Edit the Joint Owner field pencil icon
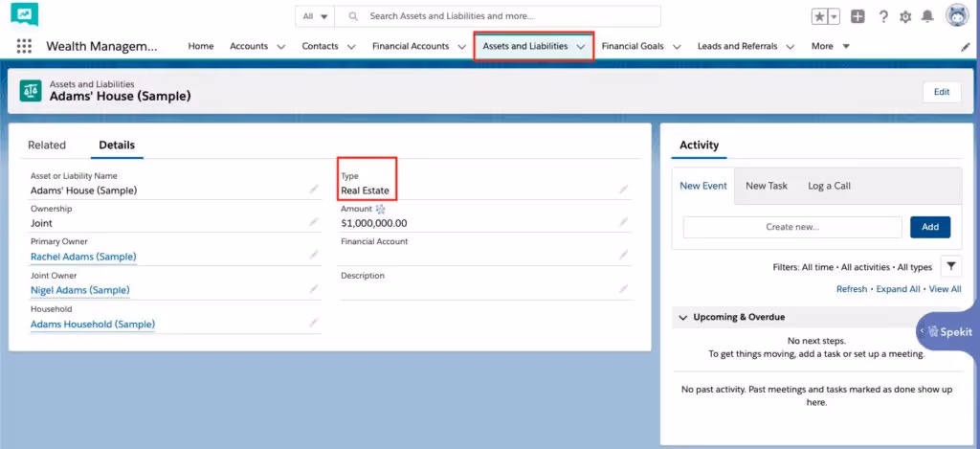 click(x=313, y=288)
